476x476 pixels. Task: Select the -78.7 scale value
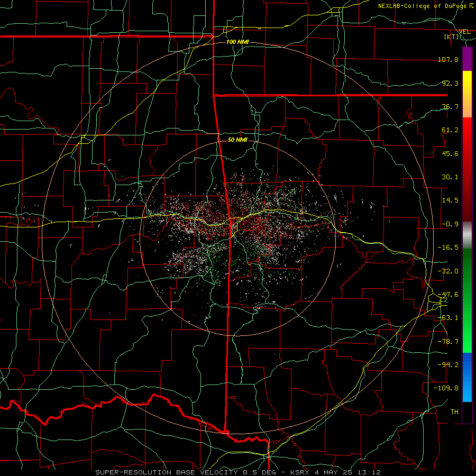coord(448,342)
